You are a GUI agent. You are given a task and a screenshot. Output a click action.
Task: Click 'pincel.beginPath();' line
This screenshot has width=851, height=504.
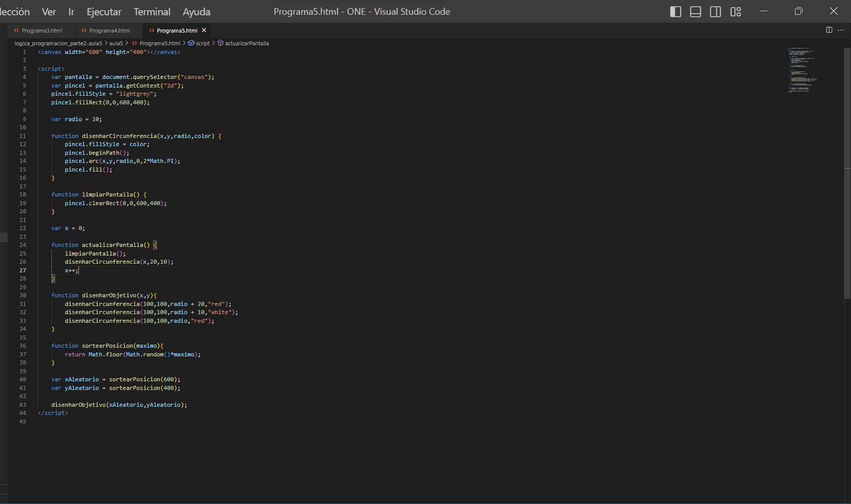coord(97,153)
